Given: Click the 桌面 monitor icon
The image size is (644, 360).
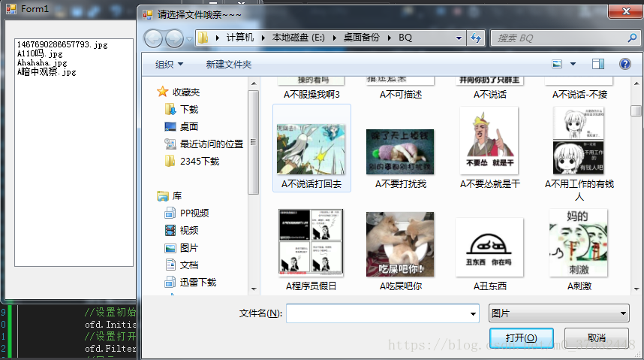Looking at the screenshot, I should point(170,127).
